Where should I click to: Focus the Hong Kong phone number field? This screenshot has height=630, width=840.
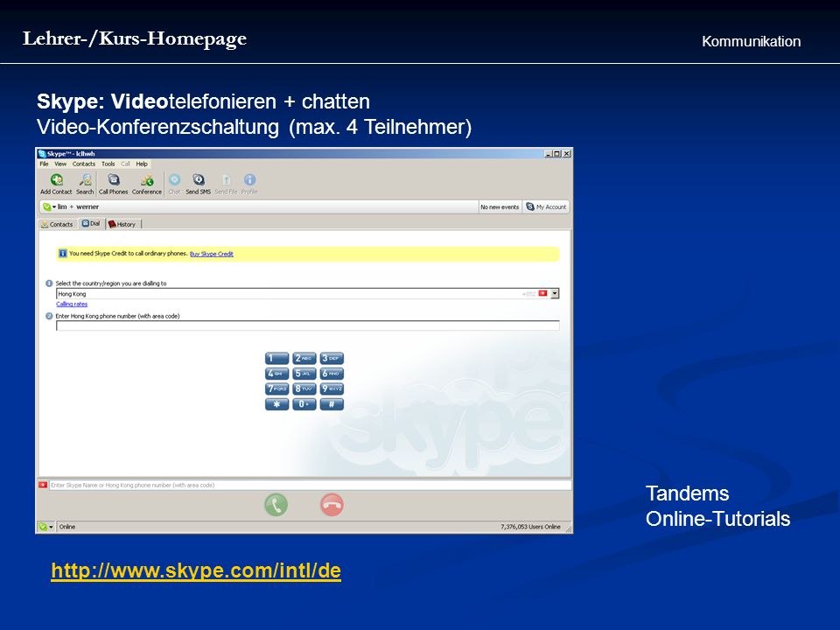pyautogui.click(x=307, y=325)
